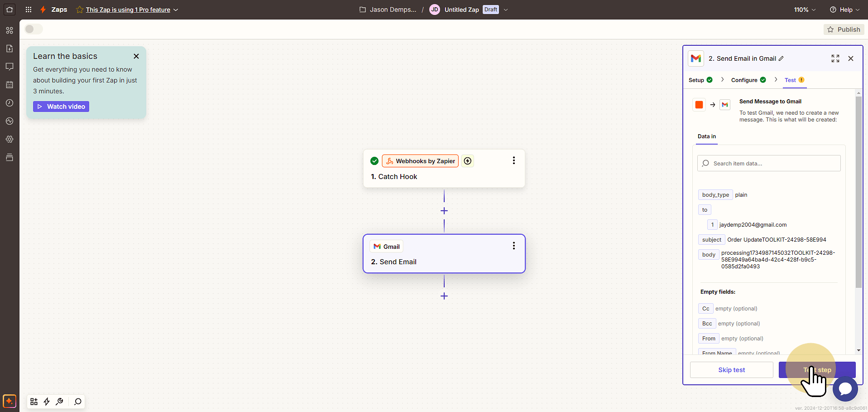The width and height of the screenshot is (868, 412).
Task: Open Catch Hook step three-dot menu
Action: tap(513, 160)
